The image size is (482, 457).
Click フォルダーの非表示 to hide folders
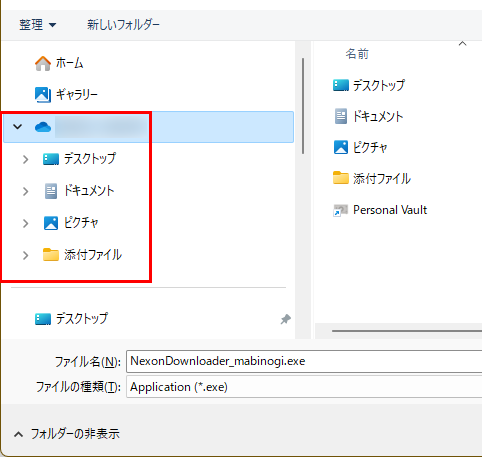[x=75, y=434]
